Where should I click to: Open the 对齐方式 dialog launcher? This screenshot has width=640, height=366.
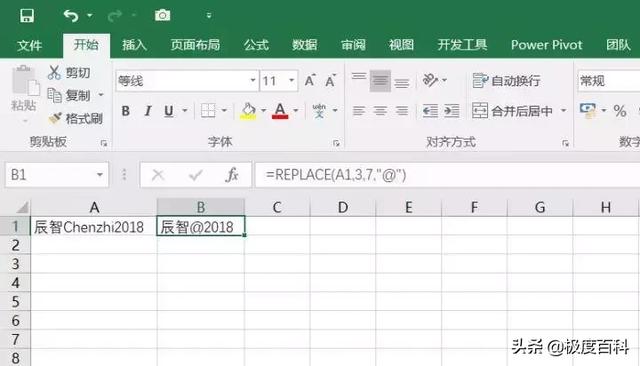click(565, 143)
